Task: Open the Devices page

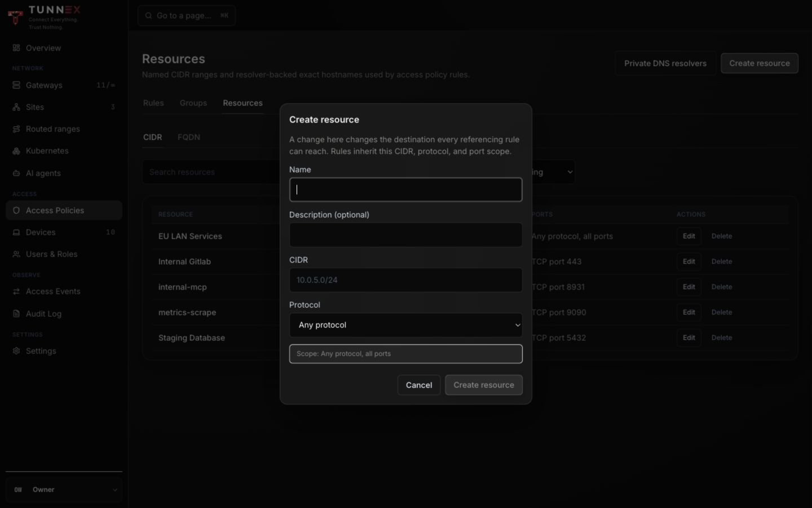Action: [64, 233]
